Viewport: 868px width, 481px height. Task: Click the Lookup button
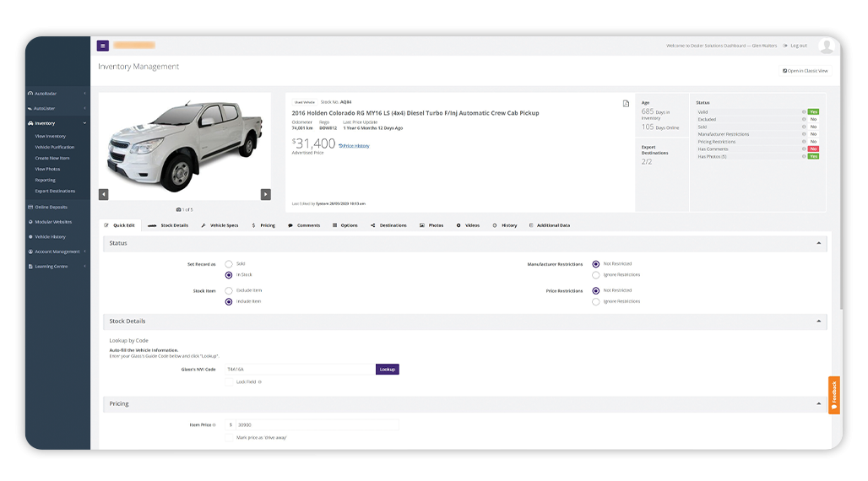[388, 370]
